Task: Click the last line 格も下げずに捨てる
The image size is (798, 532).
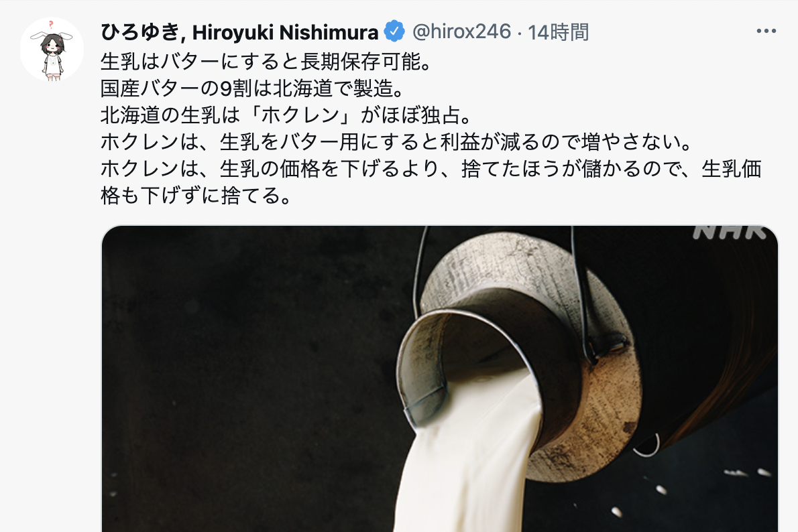Action: (196, 195)
